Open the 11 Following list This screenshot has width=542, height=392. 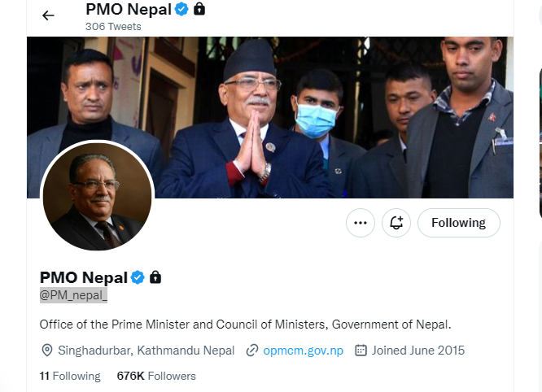(70, 376)
